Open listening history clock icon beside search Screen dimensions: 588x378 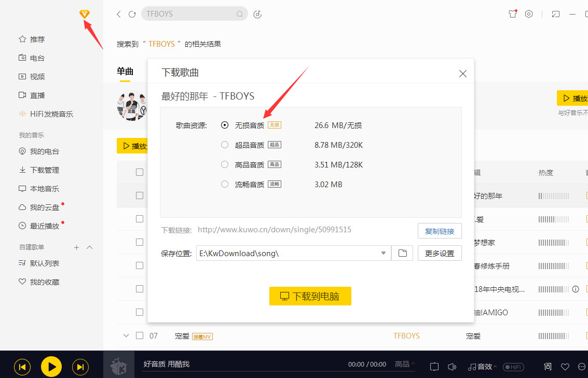point(257,15)
